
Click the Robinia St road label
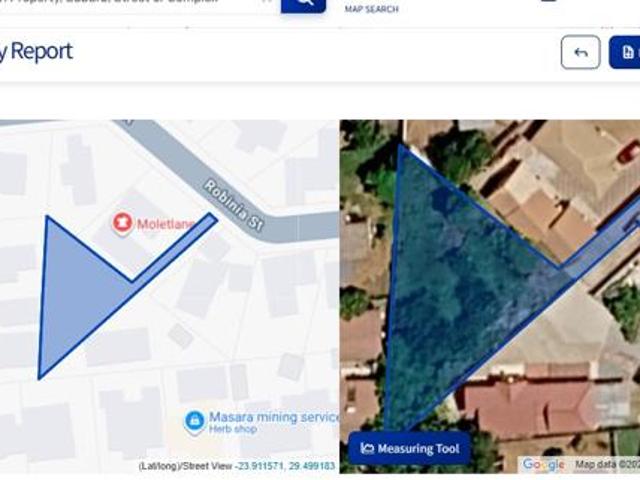coord(233,206)
